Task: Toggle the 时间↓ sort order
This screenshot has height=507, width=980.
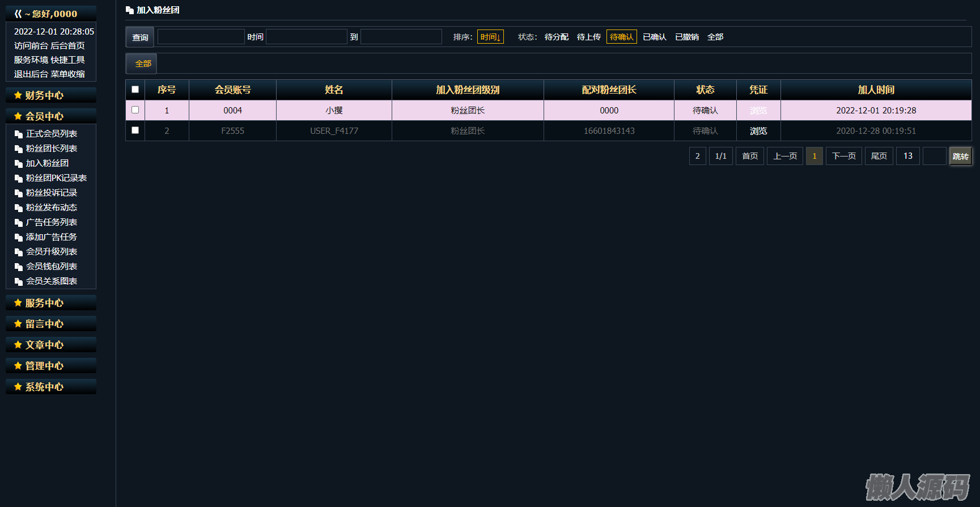Action: pyautogui.click(x=490, y=37)
